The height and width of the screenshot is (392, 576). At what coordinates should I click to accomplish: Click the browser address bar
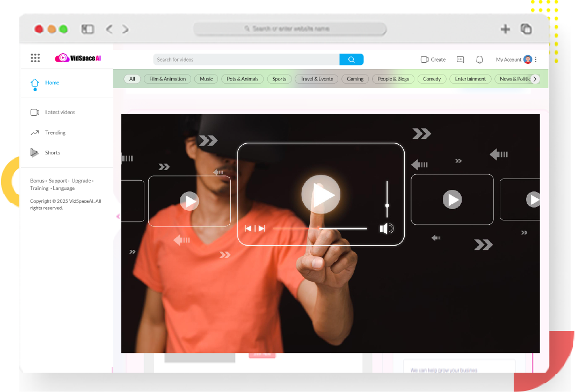click(290, 29)
